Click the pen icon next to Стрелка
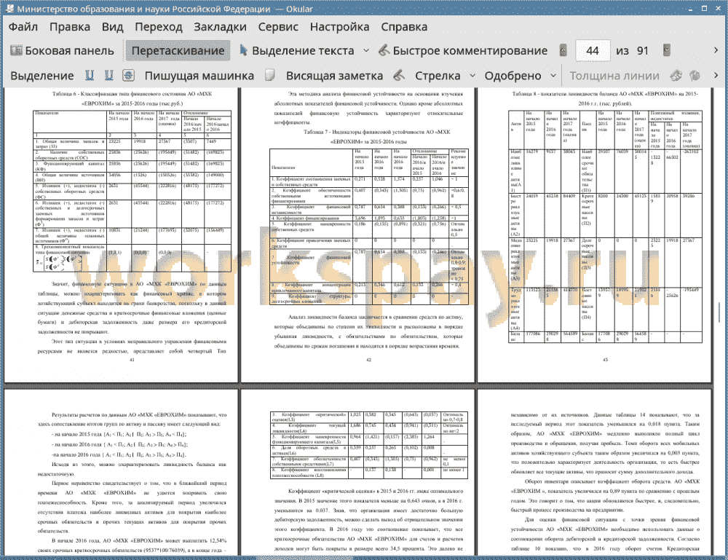The image size is (728, 560). click(399, 76)
